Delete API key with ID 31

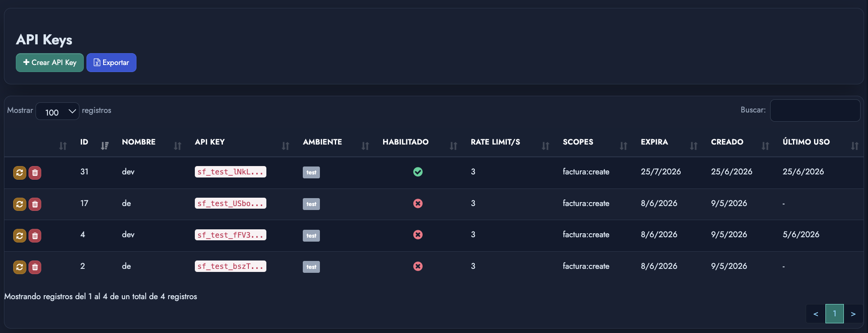[x=35, y=173]
